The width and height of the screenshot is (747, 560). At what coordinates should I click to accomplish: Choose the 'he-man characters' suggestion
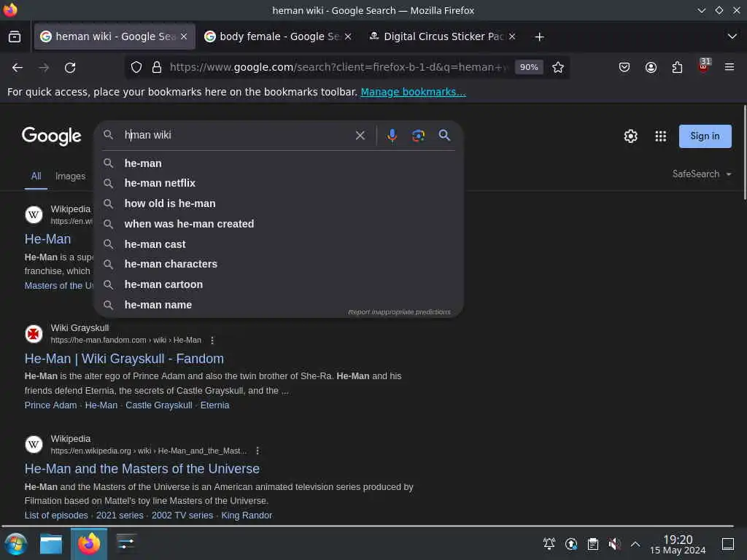(x=279, y=264)
